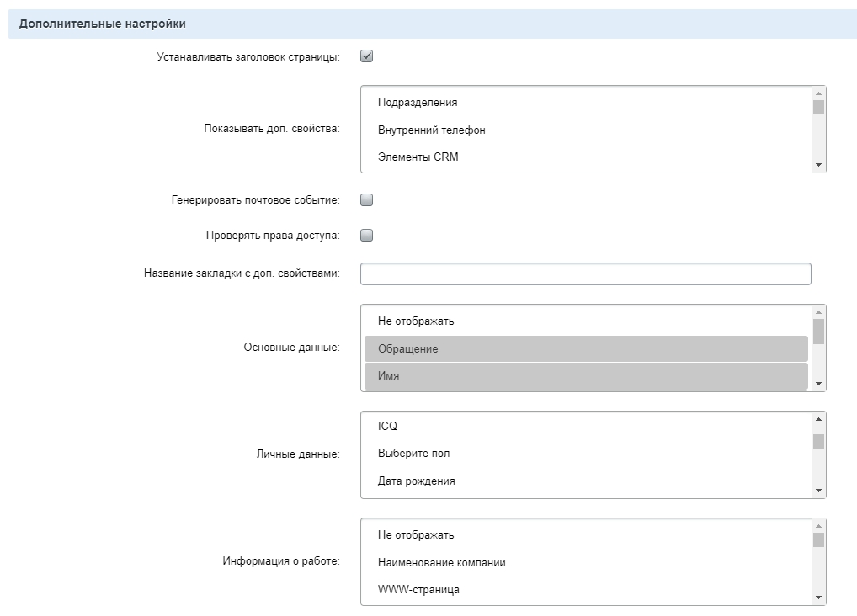Select 'Не отображать' in Основные данные list
The height and width of the screenshot is (616, 857).
(x=586, y=321)
